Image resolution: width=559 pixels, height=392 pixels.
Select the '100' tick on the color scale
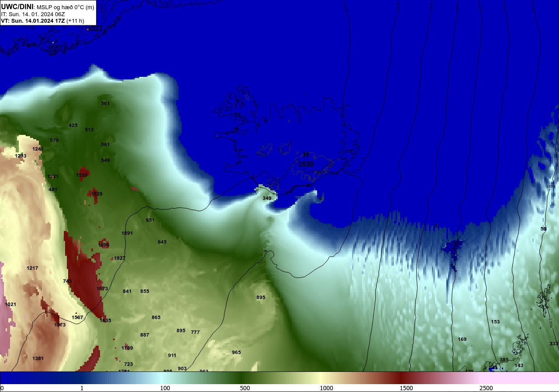165,388
